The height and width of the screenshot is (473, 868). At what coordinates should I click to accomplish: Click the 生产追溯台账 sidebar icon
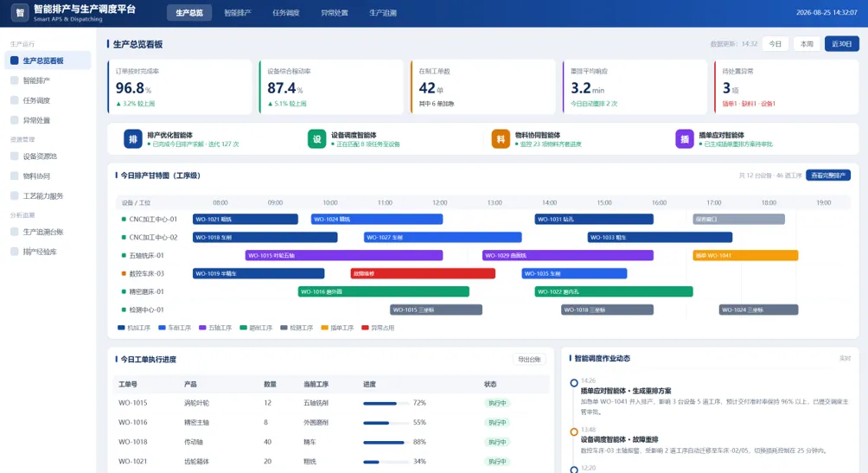tap(15, 232)
